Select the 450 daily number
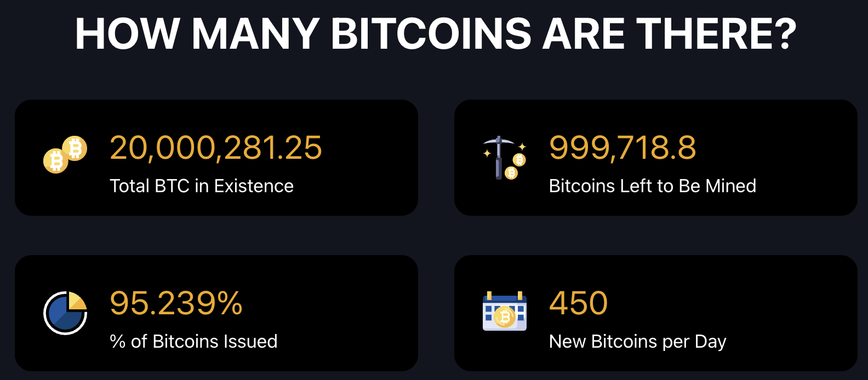This screenshot has width=868, height=380. click(578, 303)
